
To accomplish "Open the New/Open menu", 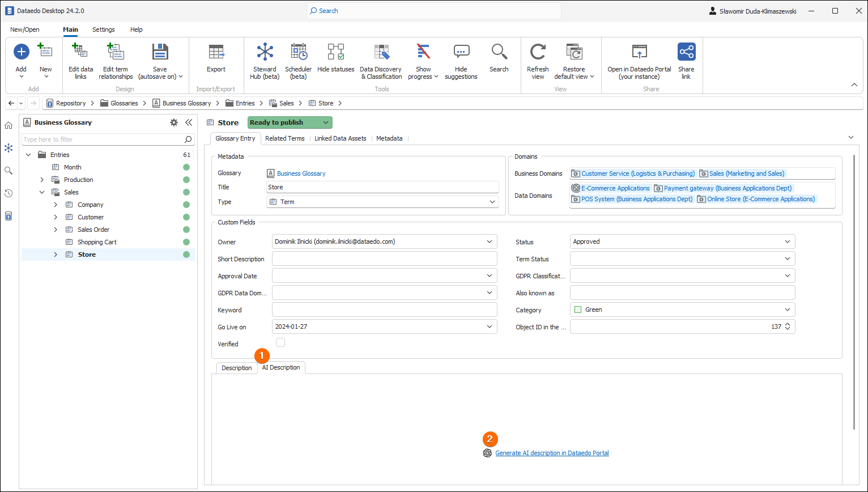I will 25,29.
